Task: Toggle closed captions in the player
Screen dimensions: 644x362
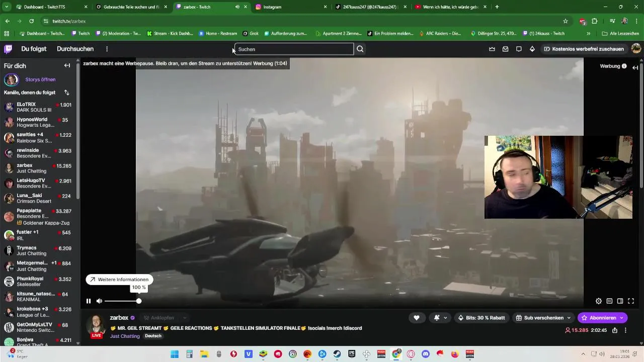Action: pyautogui.click(x=609, y=301)
